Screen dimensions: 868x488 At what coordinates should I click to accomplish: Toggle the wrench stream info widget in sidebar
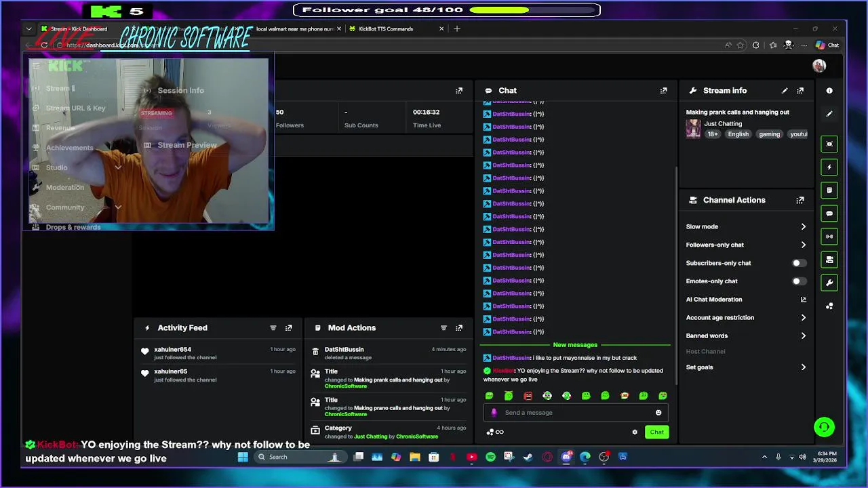(x=829, y=283)
